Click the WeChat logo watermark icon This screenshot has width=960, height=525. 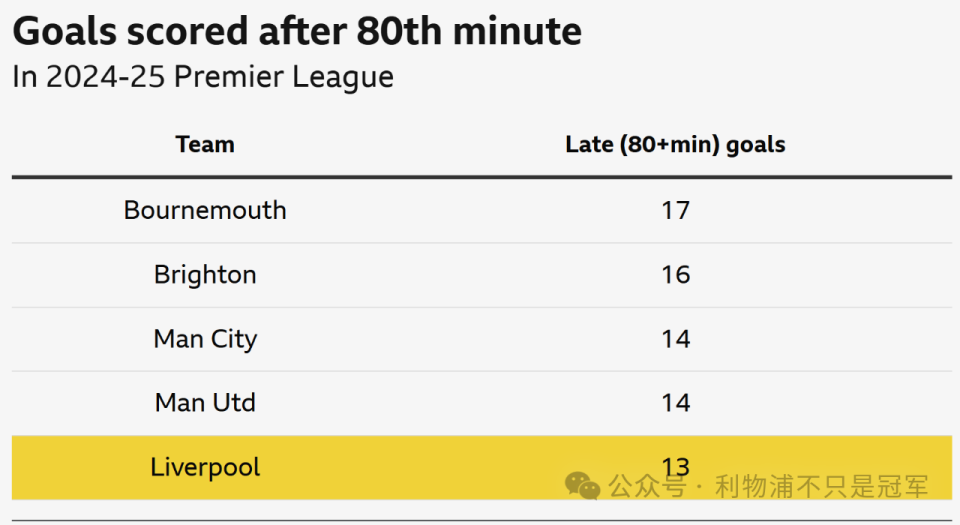582,486
